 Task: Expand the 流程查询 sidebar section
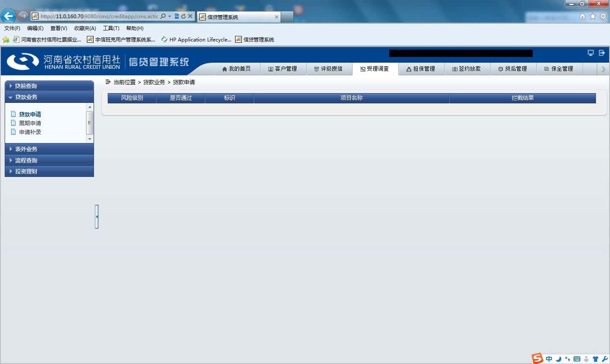pos(49,160)
